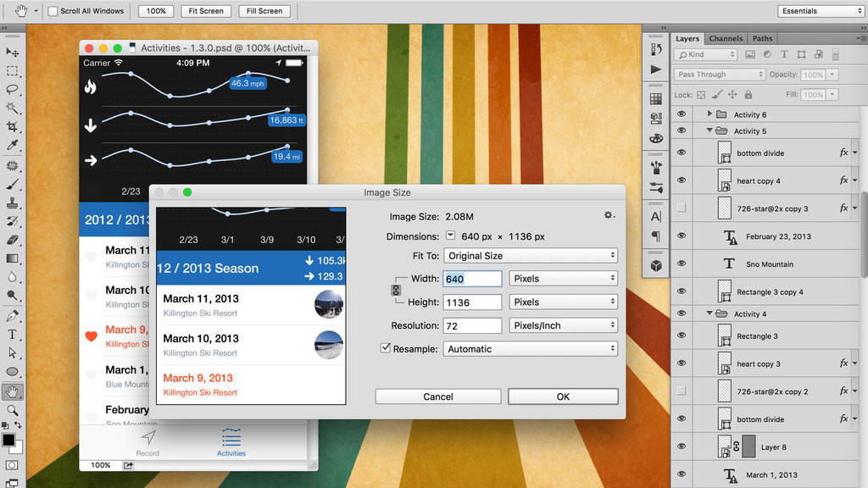Hide the heart copy 4 layer

click(682, 180)
